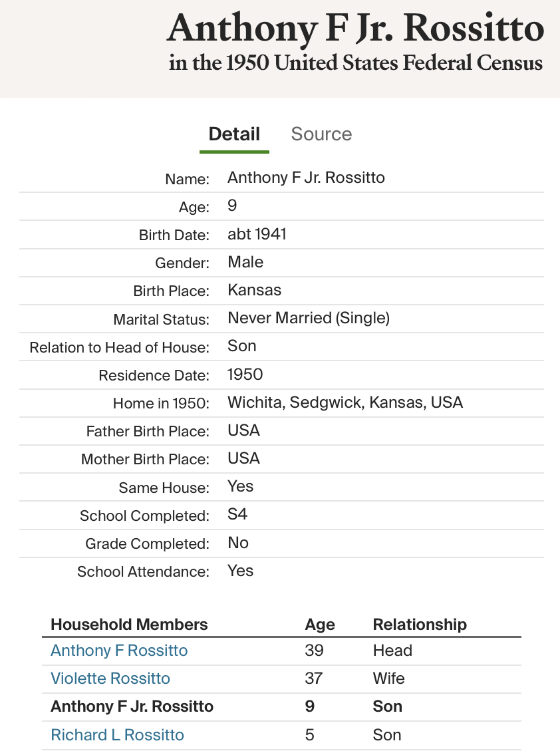560x753 pixels.
Task: Open Anthony F Rossitto household member link
Action: coord(119,651)
